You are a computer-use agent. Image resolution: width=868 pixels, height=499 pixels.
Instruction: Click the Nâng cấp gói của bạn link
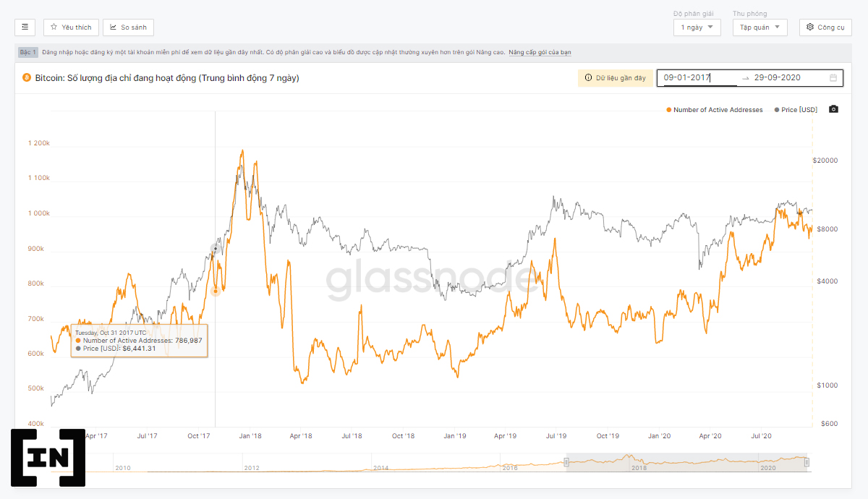pos(540,53)
